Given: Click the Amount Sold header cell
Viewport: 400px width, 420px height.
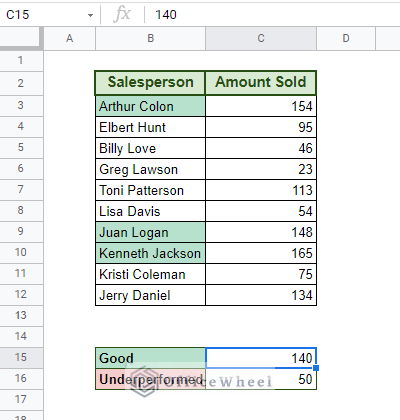Looking at the screenshot, I should tap(261, 83).
